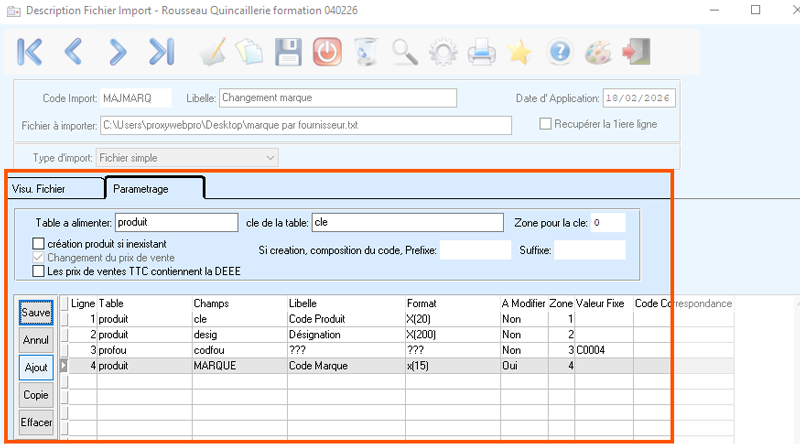Go to next record arrow
Image resolution: width=800 pixels, height=444 pixels.
(x=117, y=52)
